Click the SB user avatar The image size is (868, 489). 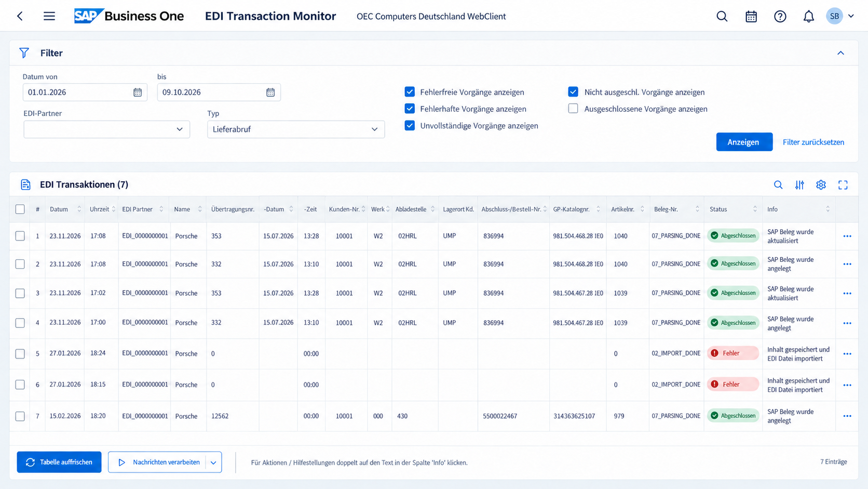click(834, 16)
